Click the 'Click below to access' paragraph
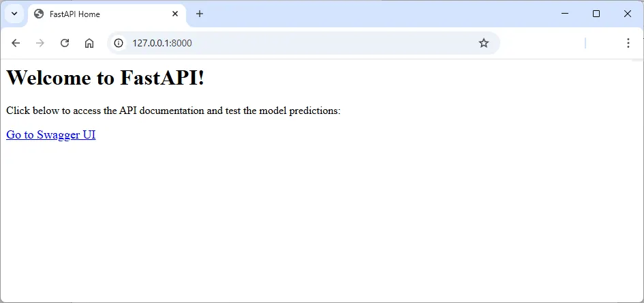644x303 pixels. tap(173, 111)
